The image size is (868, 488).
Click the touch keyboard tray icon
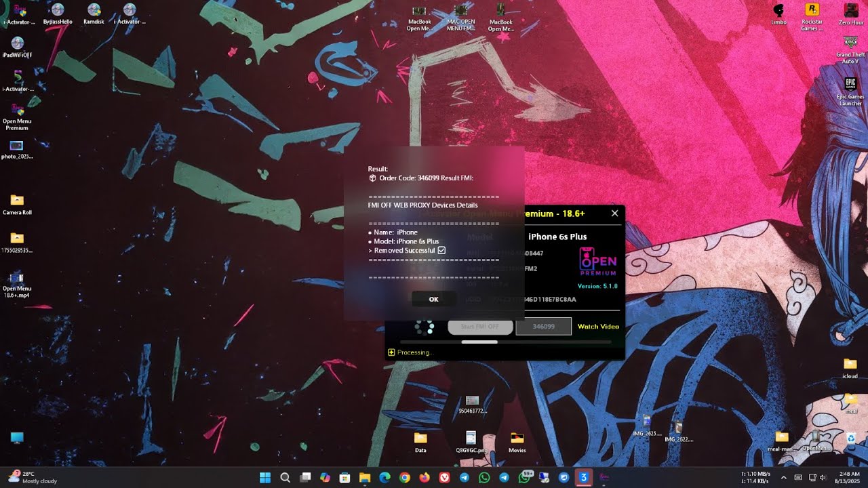[x=798, y=477]
